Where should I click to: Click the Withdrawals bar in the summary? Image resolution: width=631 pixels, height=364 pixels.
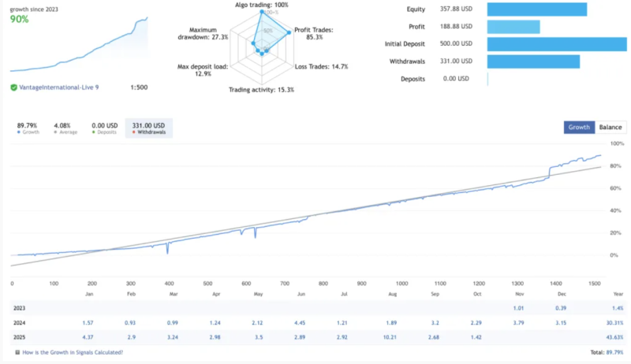coord(533,61)
